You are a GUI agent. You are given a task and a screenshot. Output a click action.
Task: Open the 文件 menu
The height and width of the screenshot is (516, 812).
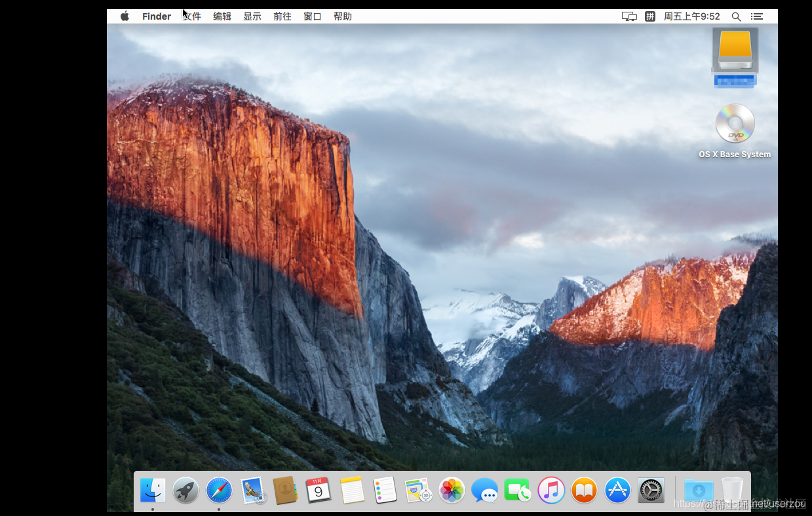point(192,16)
